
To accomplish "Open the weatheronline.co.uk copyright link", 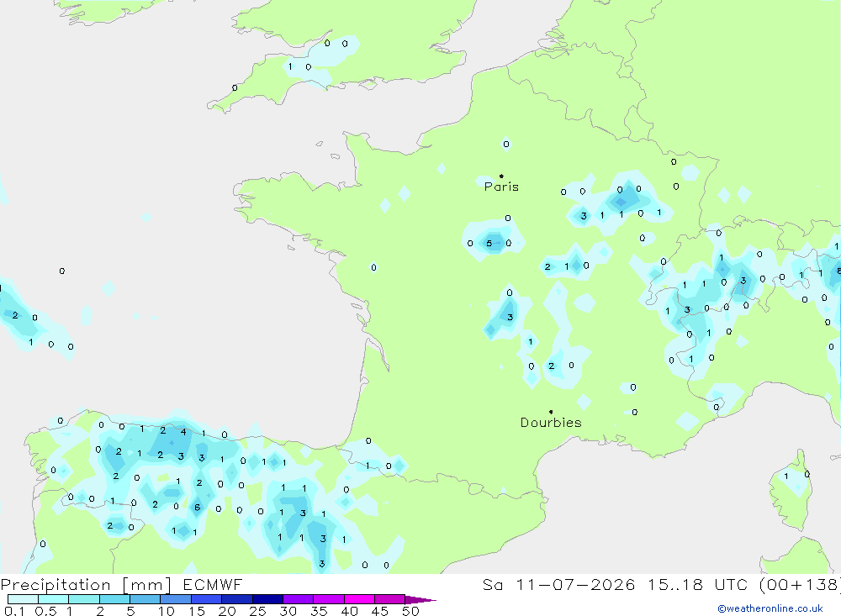I will click(x=770, y=608).
